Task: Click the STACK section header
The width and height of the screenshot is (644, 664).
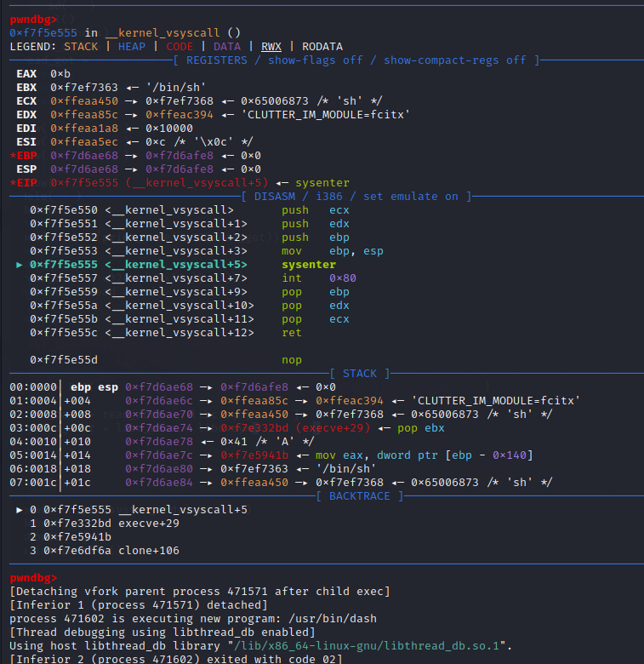Action: [x=360, y=374]
